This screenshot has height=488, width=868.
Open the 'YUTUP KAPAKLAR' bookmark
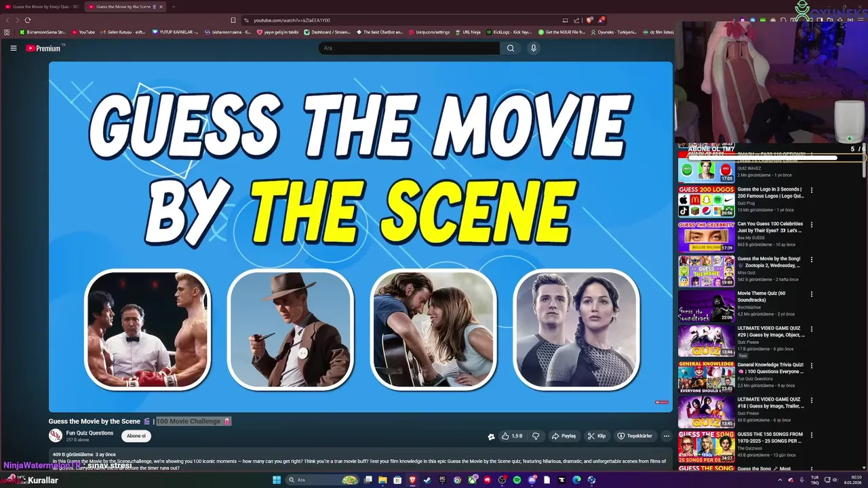tap(175, 32)
